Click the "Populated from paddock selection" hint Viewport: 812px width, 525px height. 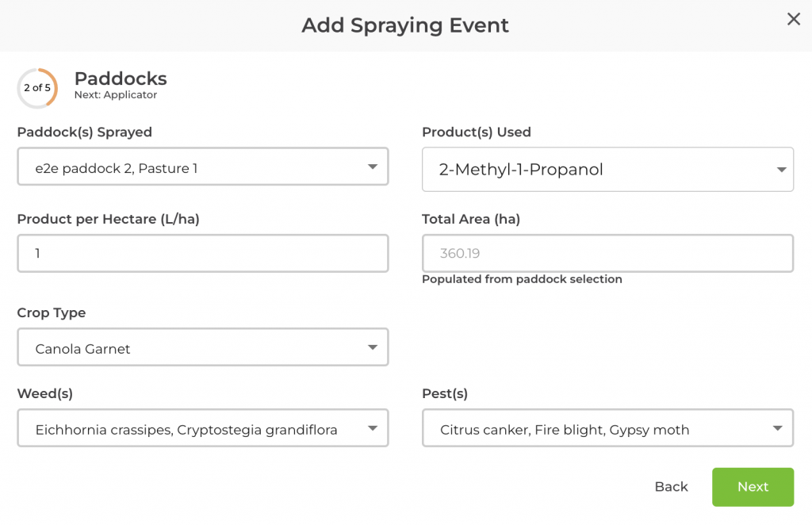pos(522,279)
